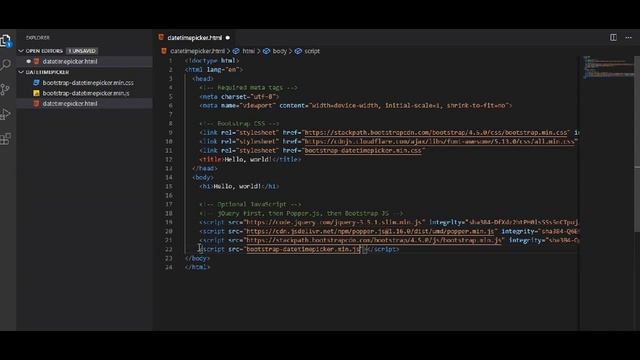
Task: Click the meta viewport line
Action: pyautogui.click(x=356, y=105)
